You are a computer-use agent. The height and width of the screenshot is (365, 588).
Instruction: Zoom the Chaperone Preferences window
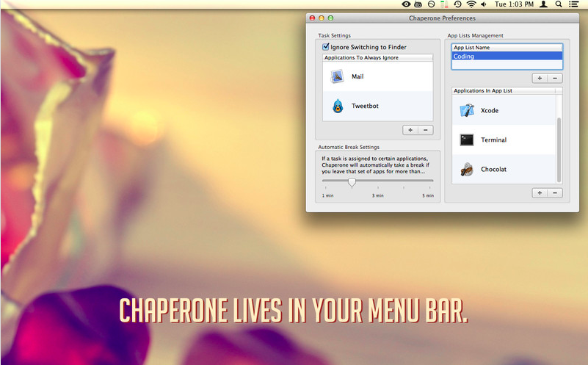(x=330, y=18)
